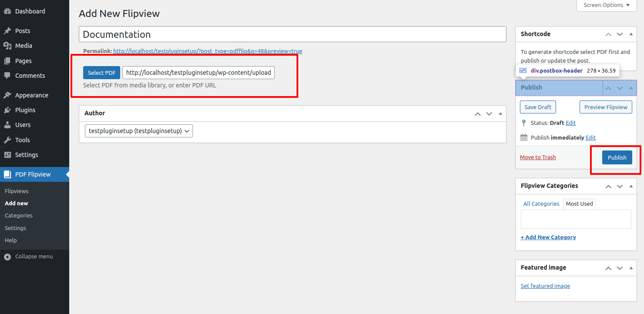This screenshot has height=314, width=644.
Task: Click the Select PDF button
Action: pos(101,73)
